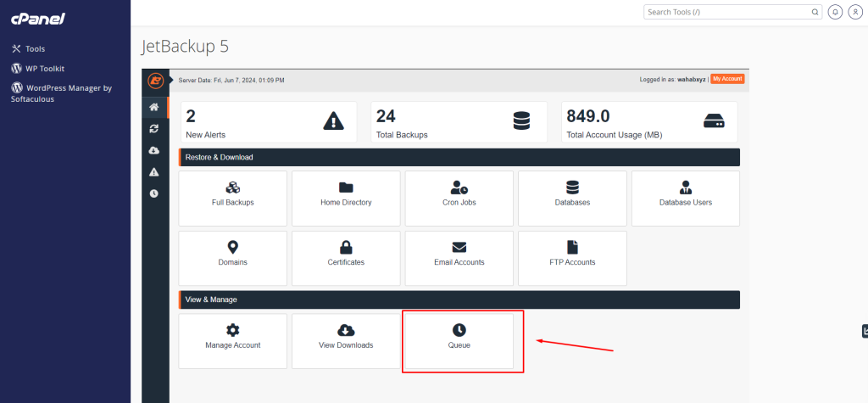
Task: Open the restore sync arrows sidebar icon
Action: point(154,129)
